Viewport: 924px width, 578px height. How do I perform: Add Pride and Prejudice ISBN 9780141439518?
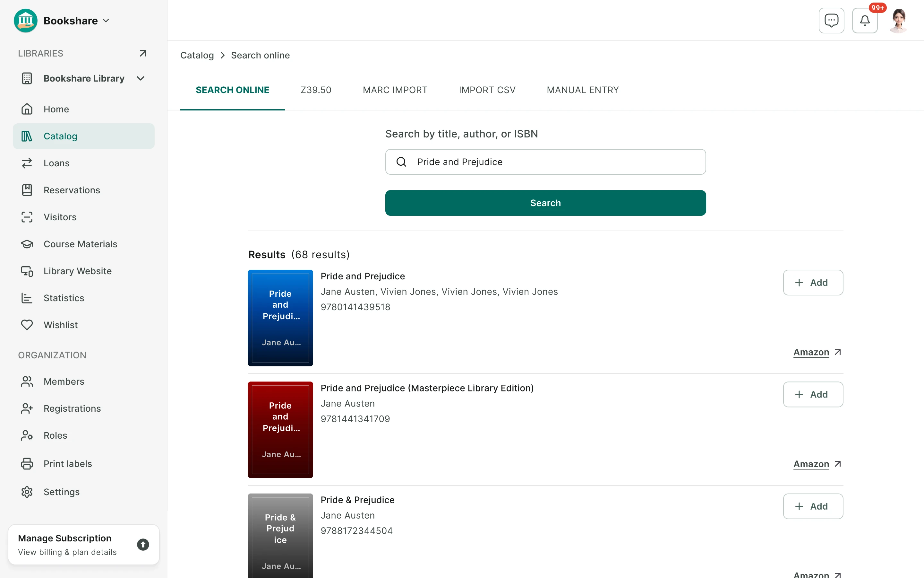pos(813,283)
